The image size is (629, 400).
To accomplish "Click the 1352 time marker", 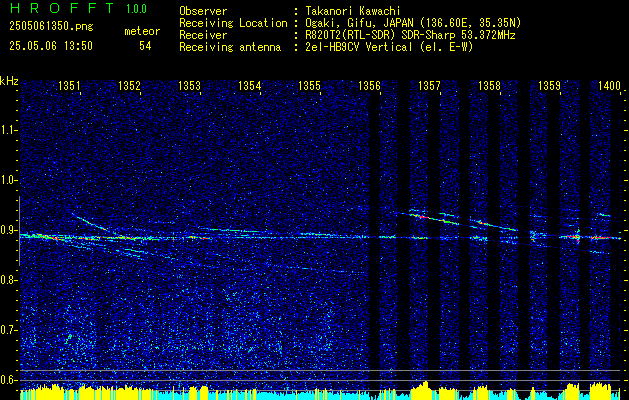I will pyautogui.click(x=130, y=85).
